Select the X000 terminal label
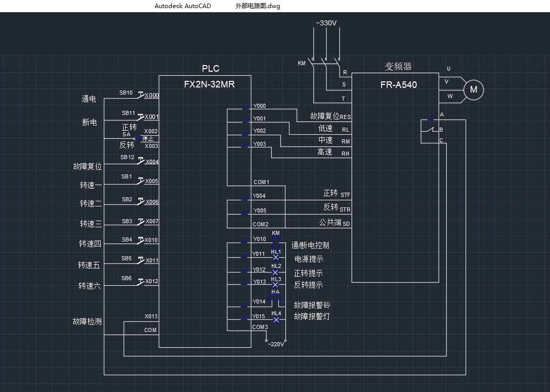550x392 pixels. 152,96
